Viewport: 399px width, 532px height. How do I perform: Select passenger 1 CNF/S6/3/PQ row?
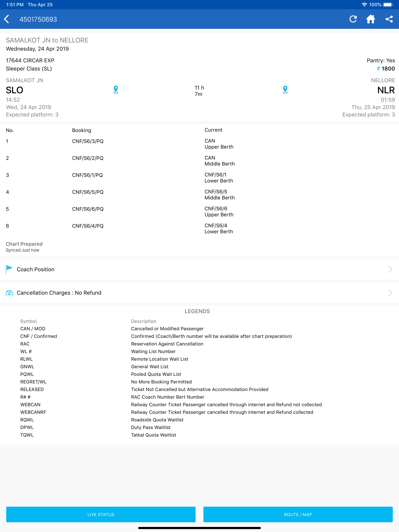(x=88, y=141)
